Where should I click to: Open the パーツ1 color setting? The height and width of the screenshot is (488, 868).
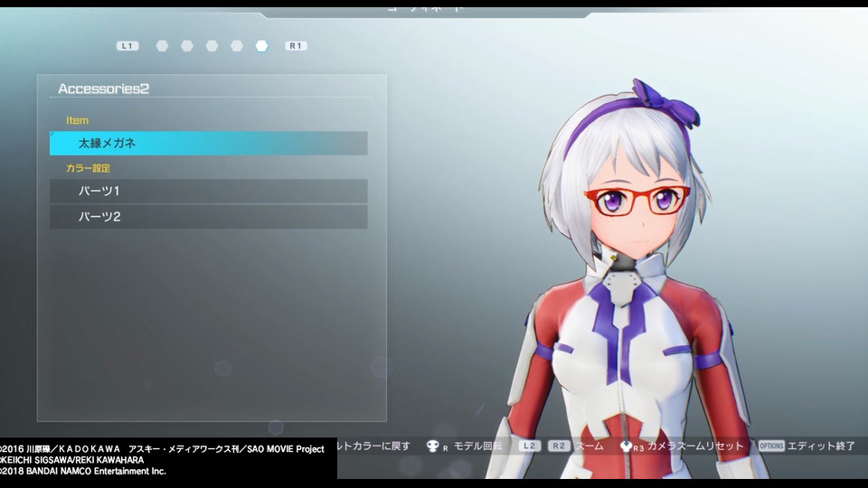[x=209, y=191]
